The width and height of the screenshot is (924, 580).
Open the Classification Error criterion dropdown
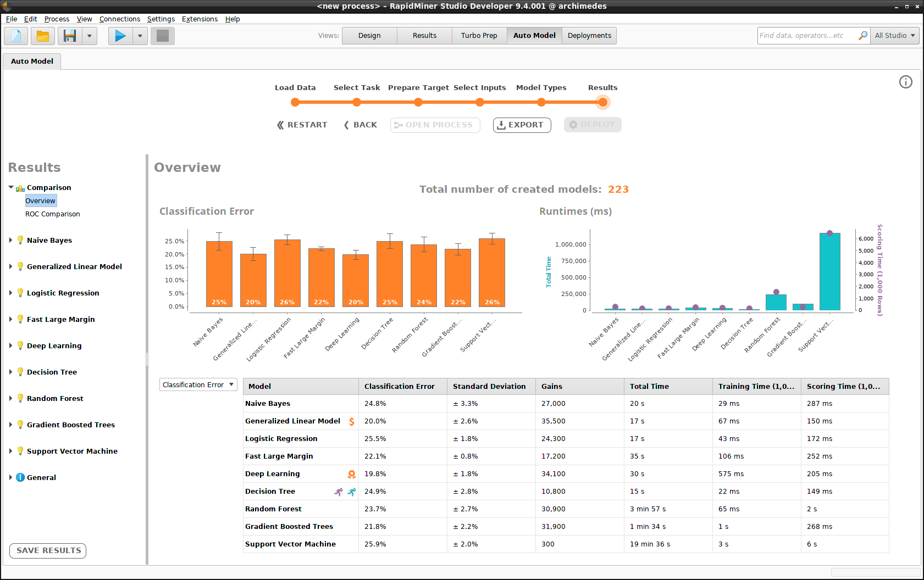pyautogui.click(x=198, y=385)
